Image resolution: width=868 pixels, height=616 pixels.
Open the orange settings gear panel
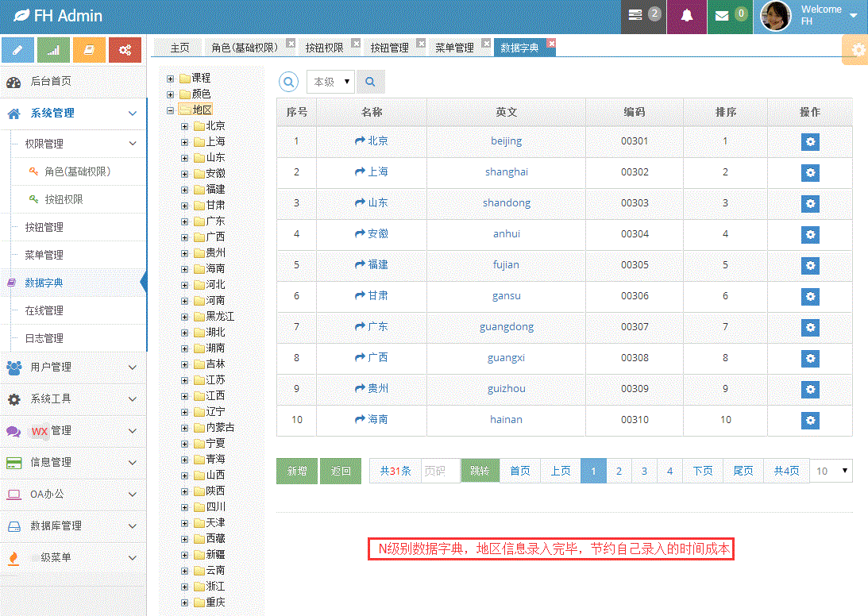tap(855, 50)
